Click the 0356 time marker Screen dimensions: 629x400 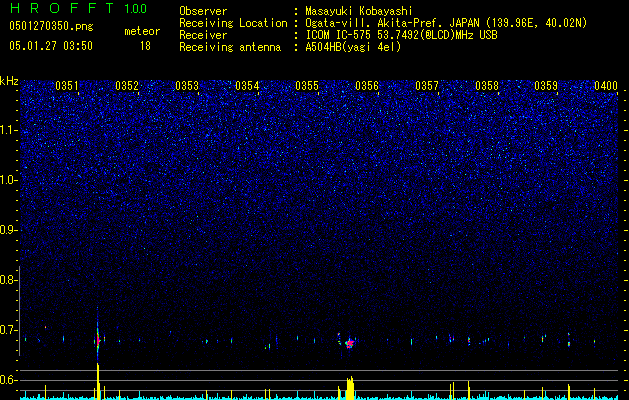(x=367, y=85)
